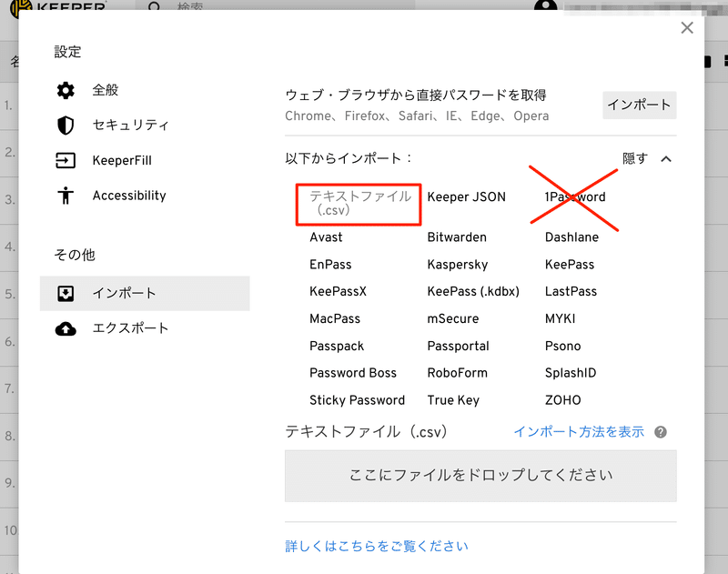Select Password Boss import source

coord(353,374)
